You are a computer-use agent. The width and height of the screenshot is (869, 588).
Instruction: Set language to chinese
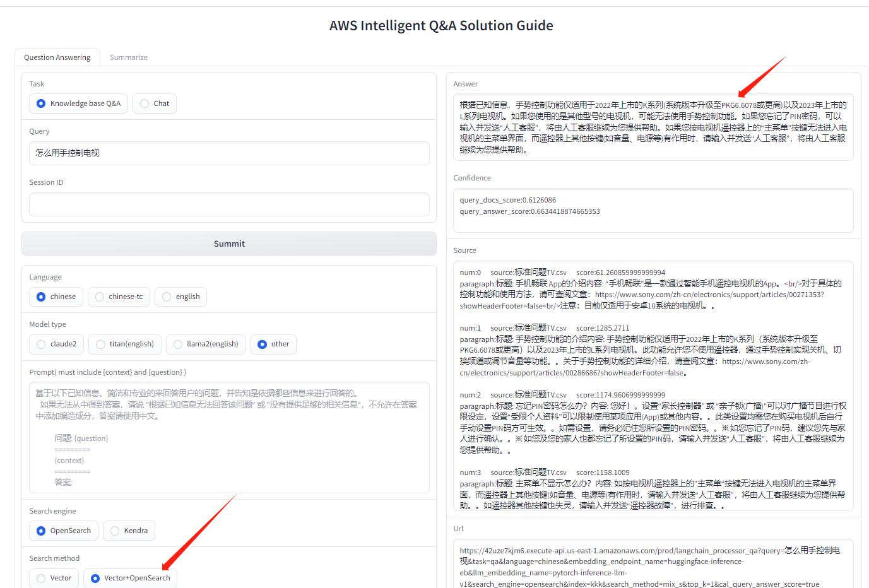(56, 297)
